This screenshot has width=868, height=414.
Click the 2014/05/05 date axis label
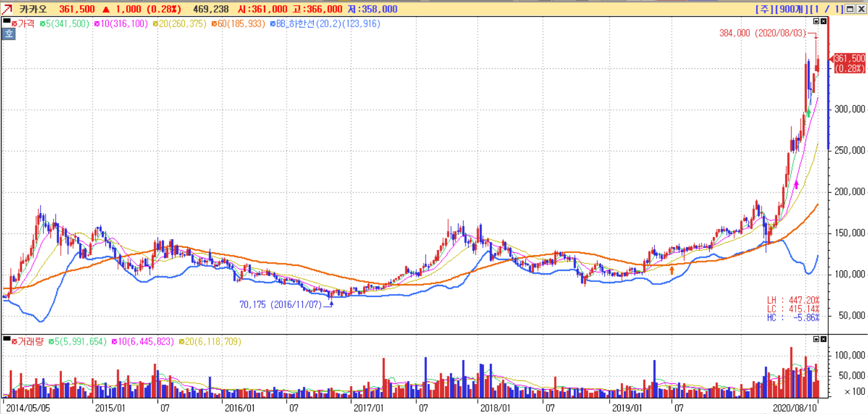pyautogui.click(x=29, y=408)
